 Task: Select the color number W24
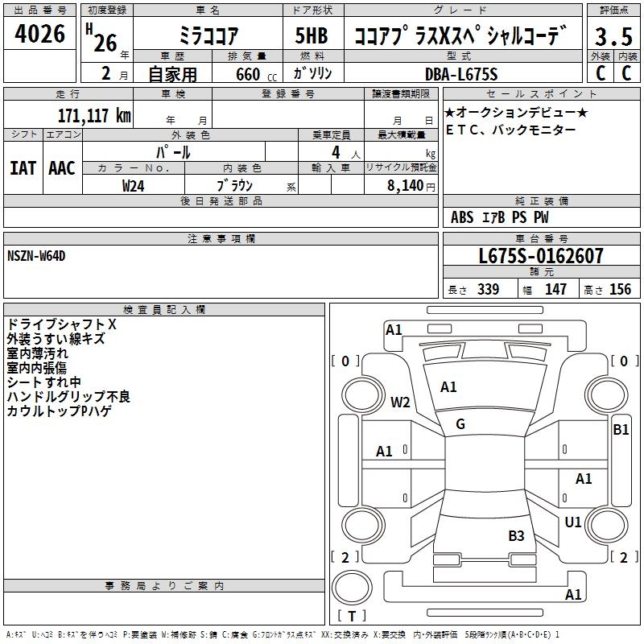pos(133,186)
